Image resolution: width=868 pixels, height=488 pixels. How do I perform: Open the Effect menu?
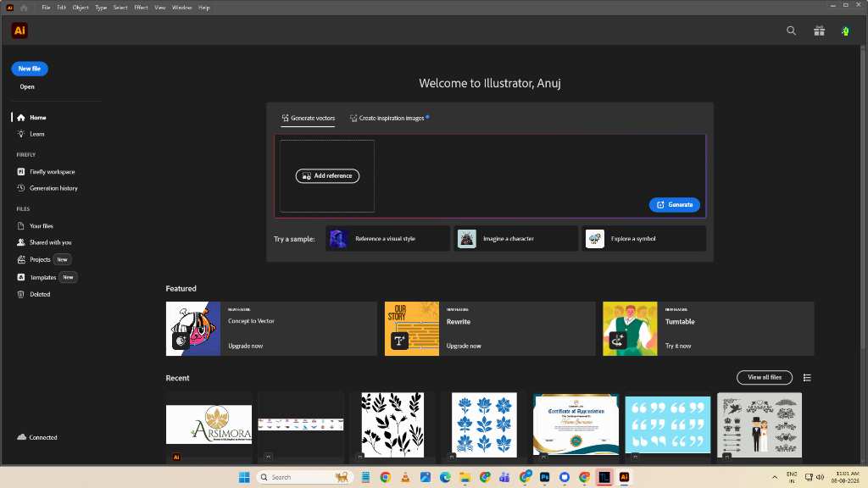(142, 8)
